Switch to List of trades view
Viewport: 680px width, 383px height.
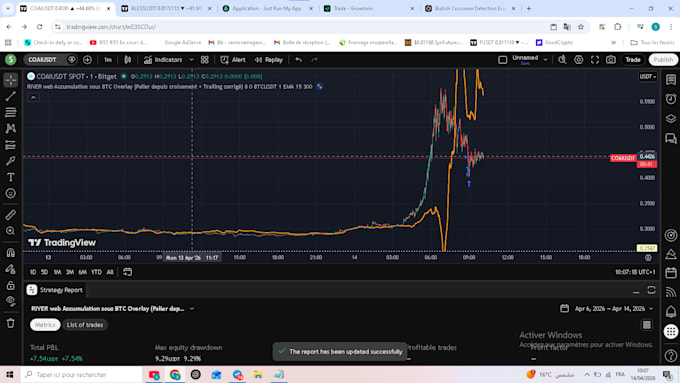85,325
